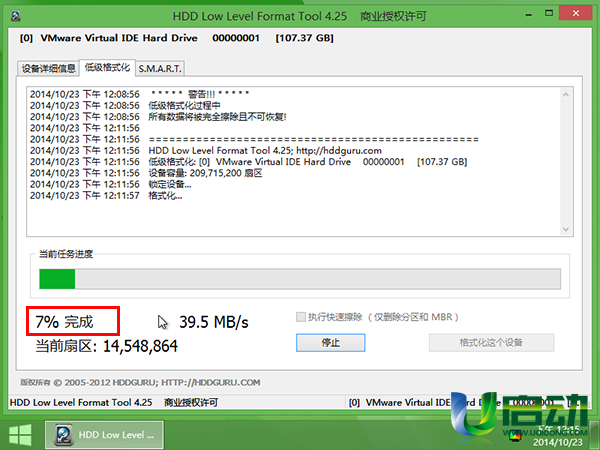Toggle 执行快速擦除 checkbox
Screen dimensions: 600x450
[301, 317]
